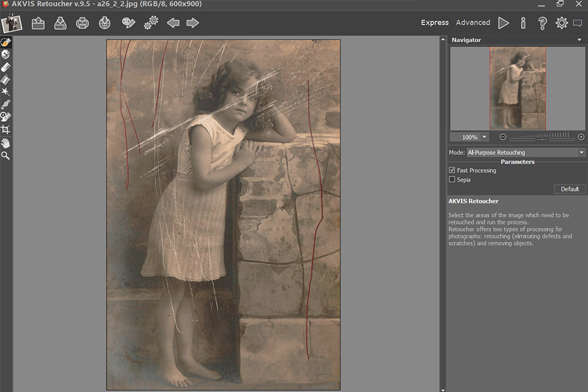Collapse the Navigator panel arrow
The height and width of the screenshot is (392, 588).
click(x=579, y=40)
